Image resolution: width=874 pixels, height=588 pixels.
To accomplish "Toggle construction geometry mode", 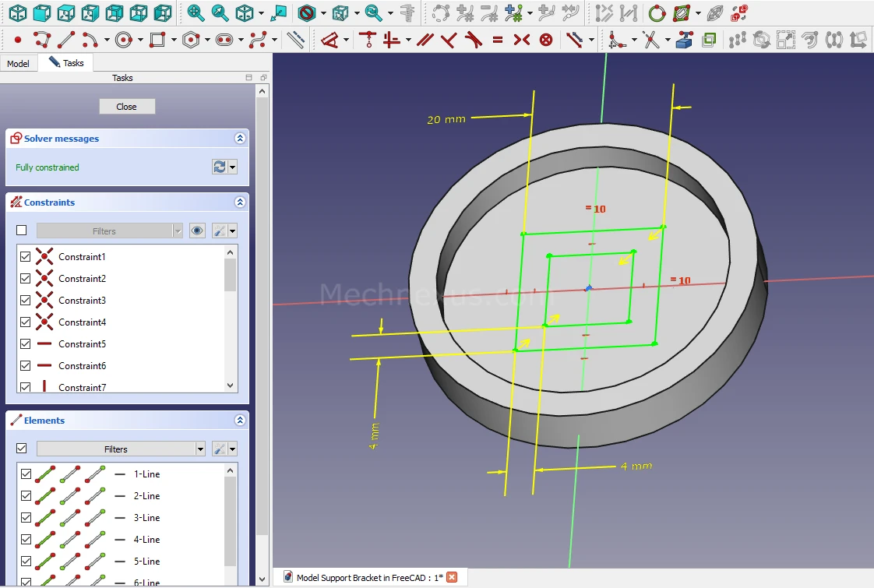I will [x=295, y=40].
